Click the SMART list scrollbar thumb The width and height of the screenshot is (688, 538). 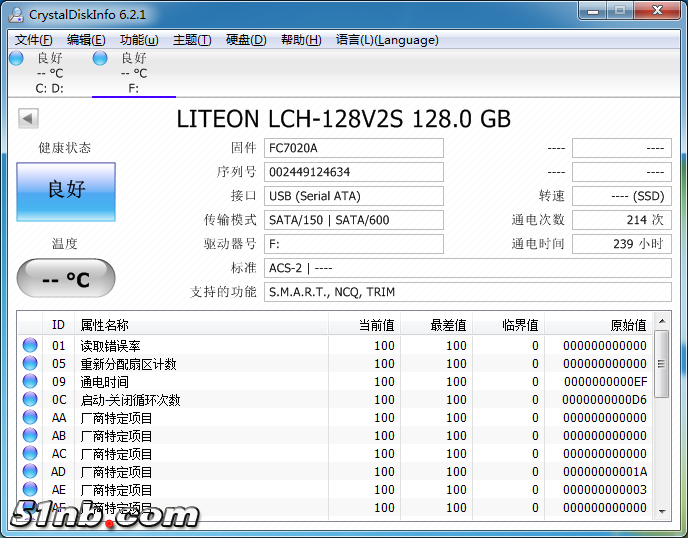click(x=662, y=364)
